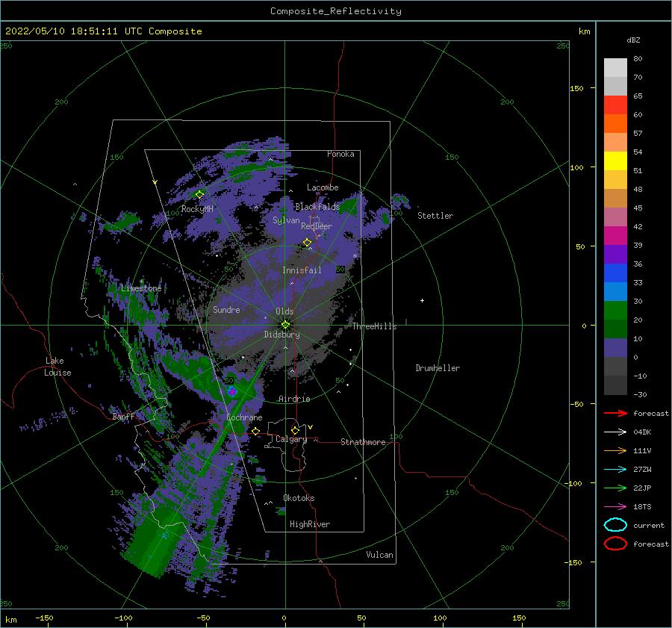
Task: Click the Olds label near radar center
Action: [x=284, y=311]
